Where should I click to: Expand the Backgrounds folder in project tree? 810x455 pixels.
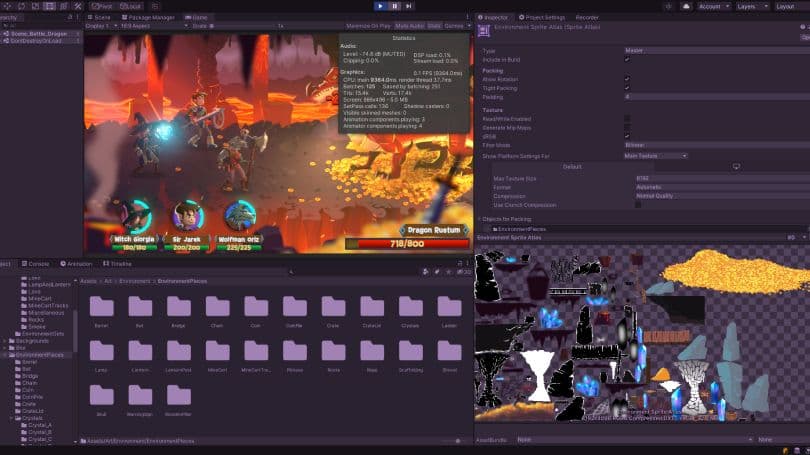5,341
